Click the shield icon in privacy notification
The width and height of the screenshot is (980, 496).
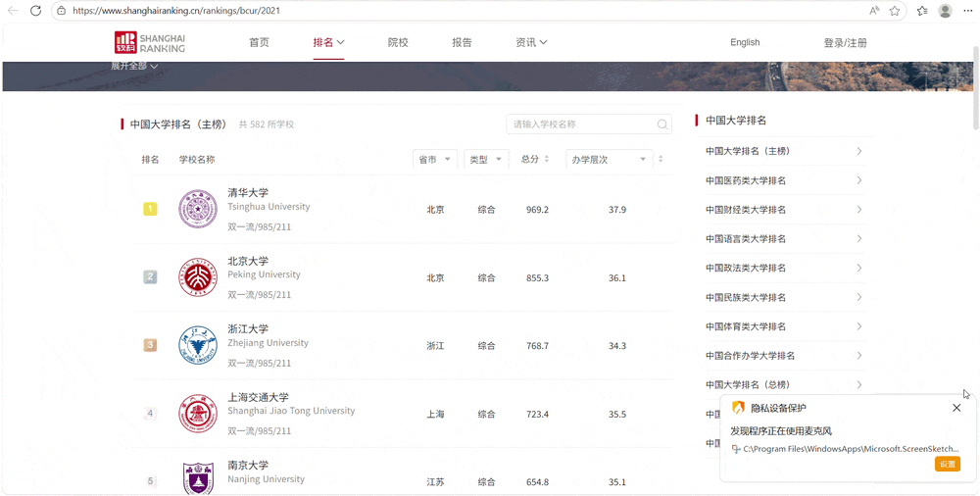[x=738, y=408]
